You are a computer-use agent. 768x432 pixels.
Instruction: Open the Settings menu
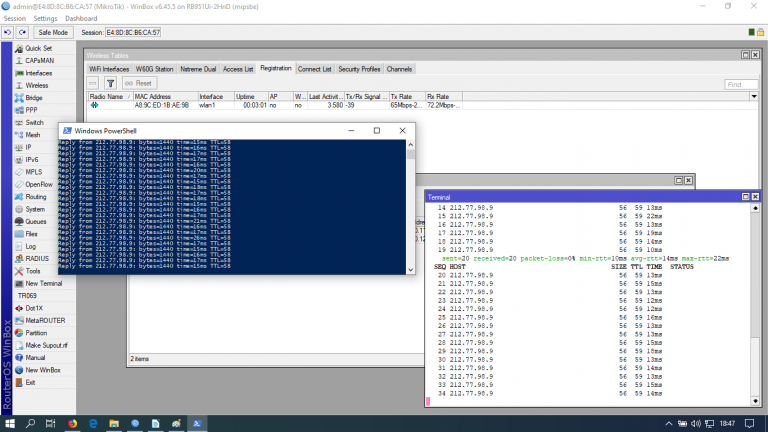pos(45,19)
